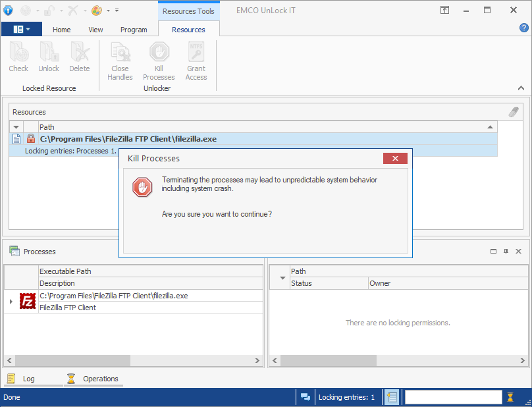Open the application menu dropdown button

point(22,29)
